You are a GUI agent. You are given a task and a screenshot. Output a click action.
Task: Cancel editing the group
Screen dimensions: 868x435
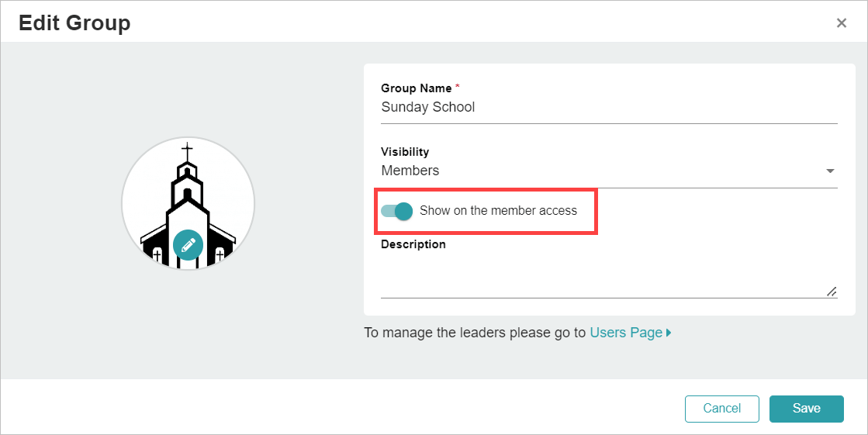tap(722, 409)
